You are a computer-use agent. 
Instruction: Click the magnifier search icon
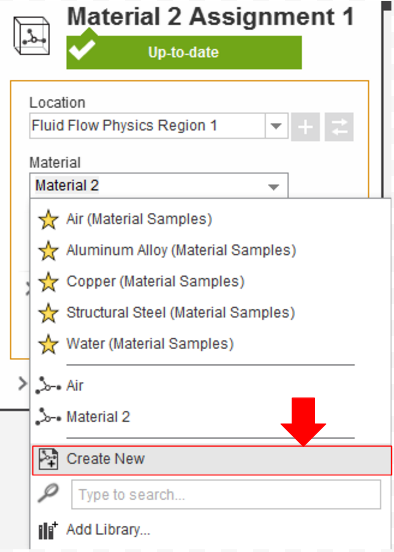[x=48, y=493]
